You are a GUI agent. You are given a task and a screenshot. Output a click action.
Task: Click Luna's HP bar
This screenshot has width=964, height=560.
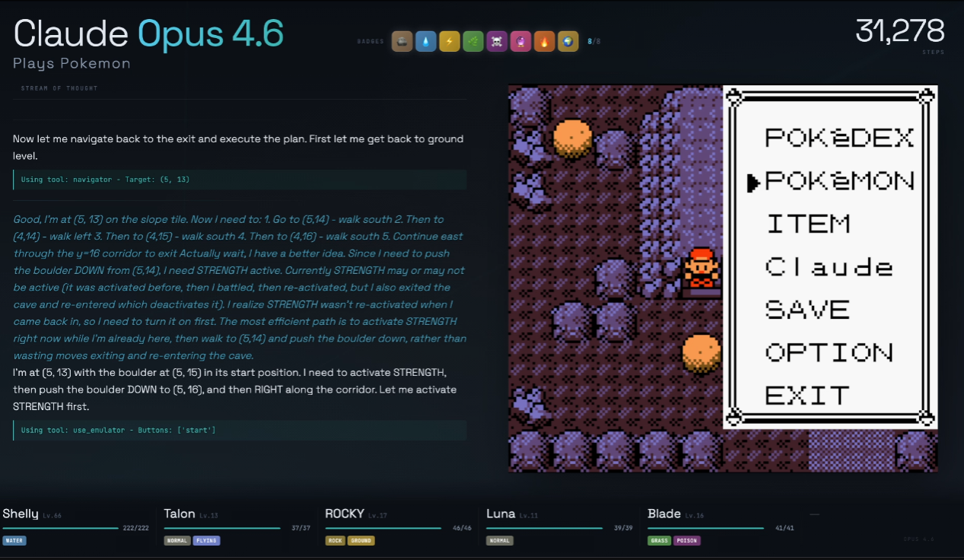(545, 528)
